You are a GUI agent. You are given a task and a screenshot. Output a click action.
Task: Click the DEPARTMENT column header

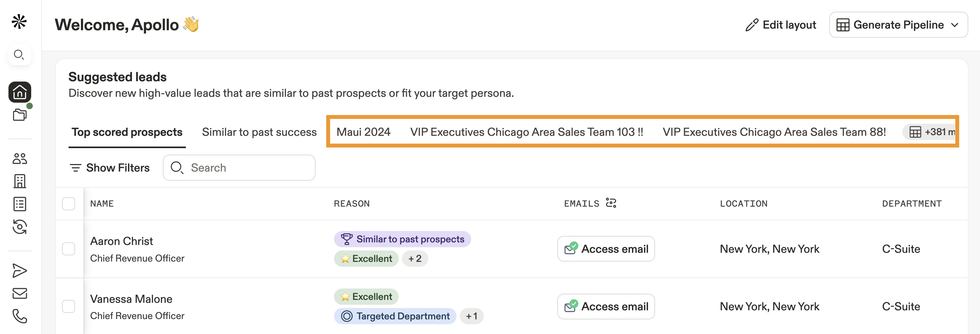(912, 203)
